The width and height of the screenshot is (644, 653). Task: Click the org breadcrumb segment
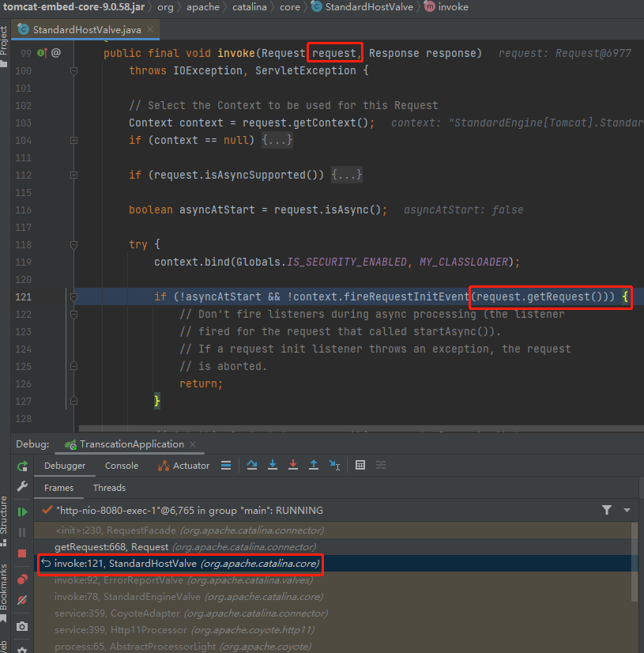point(165,6)
